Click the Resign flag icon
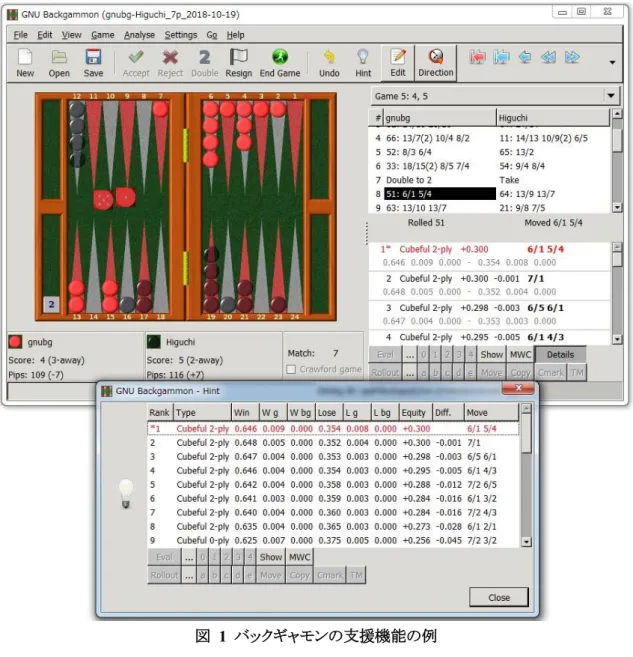This screenshot has height=657, width=633. tap(239, 63)
